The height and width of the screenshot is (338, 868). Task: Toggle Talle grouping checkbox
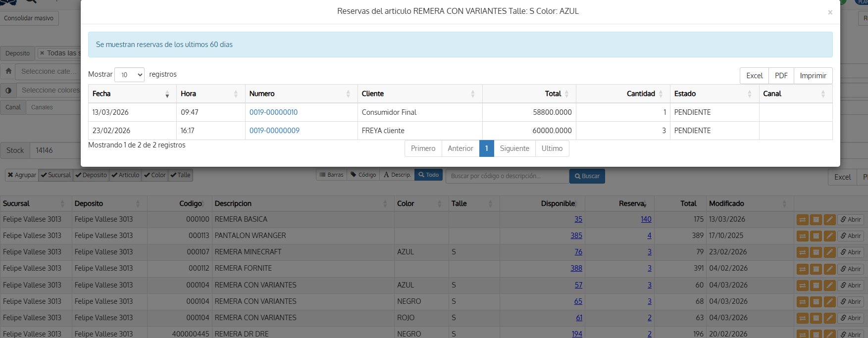pyautogui.click(x=180, y=175)
